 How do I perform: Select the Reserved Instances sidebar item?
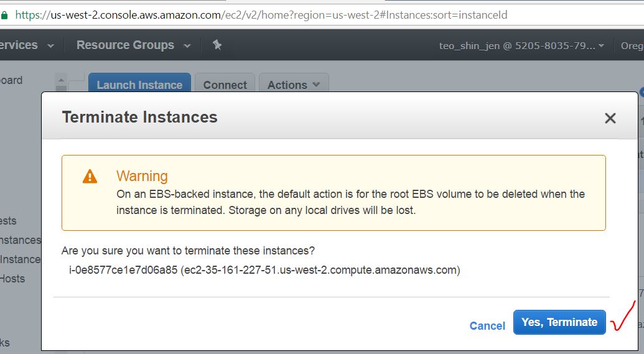coord(20,259)
